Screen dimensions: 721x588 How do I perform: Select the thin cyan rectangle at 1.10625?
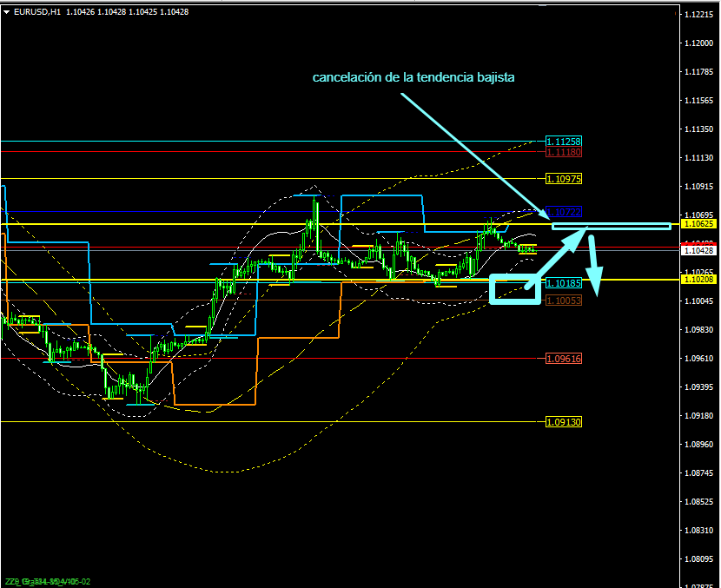(x=612, y=228)
